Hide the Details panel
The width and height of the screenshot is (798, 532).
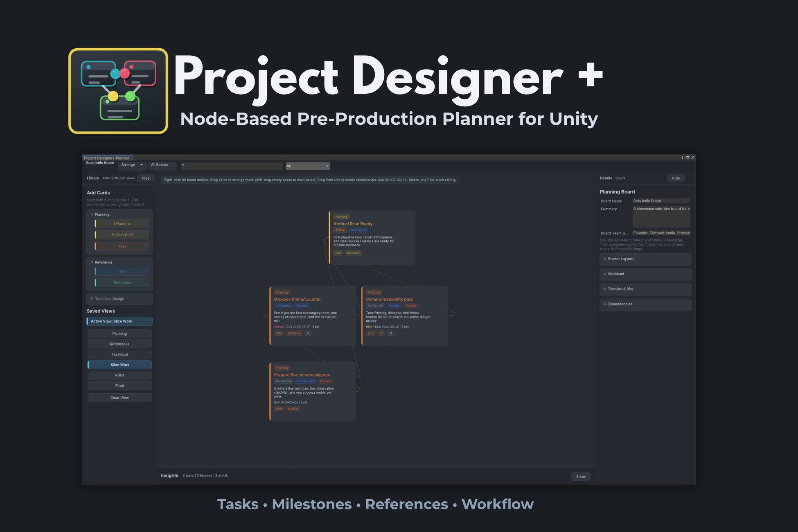[676, 178]
